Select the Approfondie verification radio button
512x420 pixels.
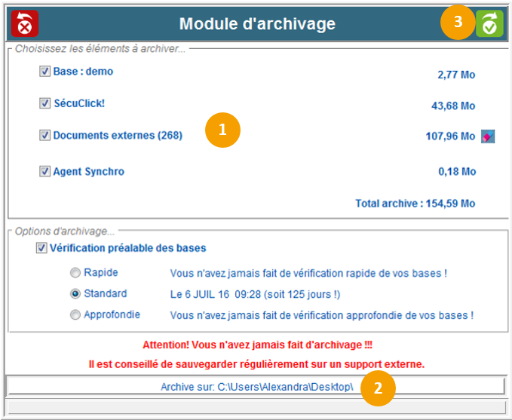click(x=75, y=314)
